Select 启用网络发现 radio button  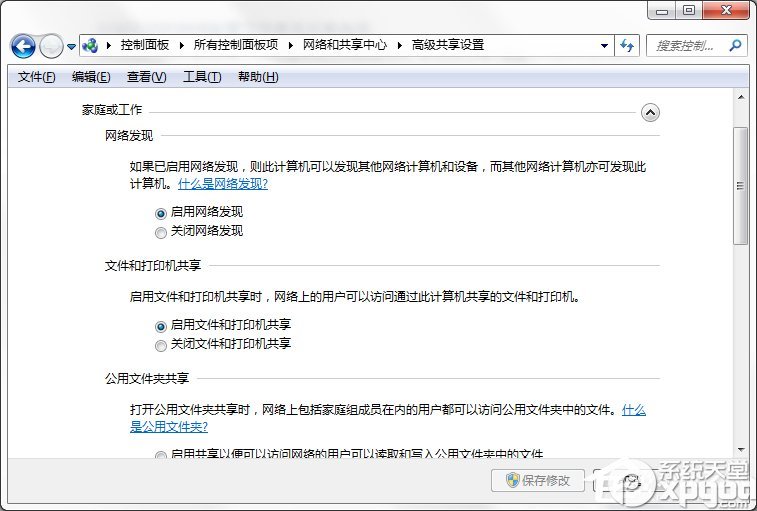point(161,213)
